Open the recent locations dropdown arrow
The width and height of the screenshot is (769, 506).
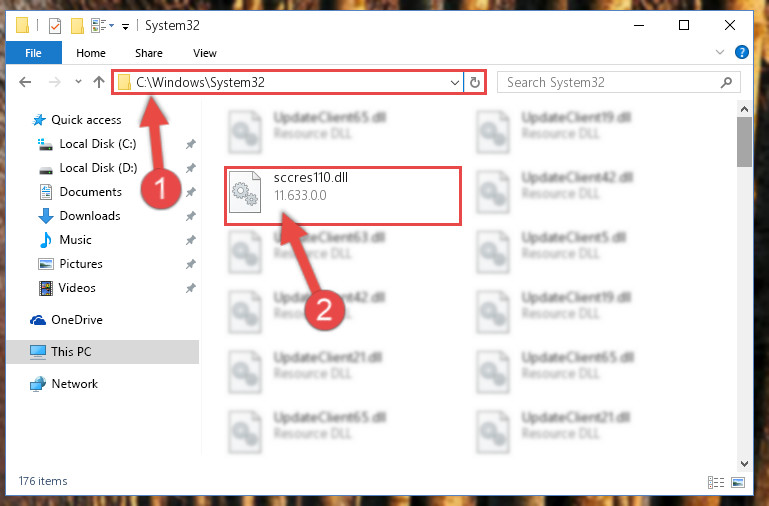[78, 82]
